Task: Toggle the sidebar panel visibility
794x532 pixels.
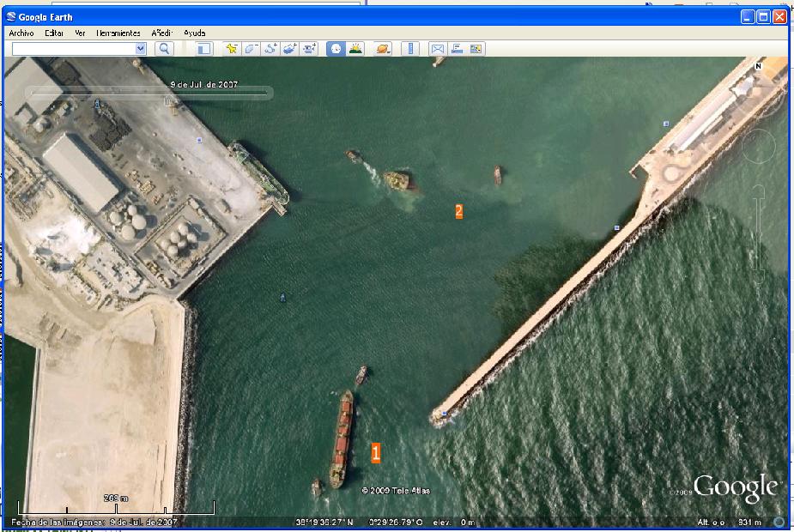Action: 203,49
